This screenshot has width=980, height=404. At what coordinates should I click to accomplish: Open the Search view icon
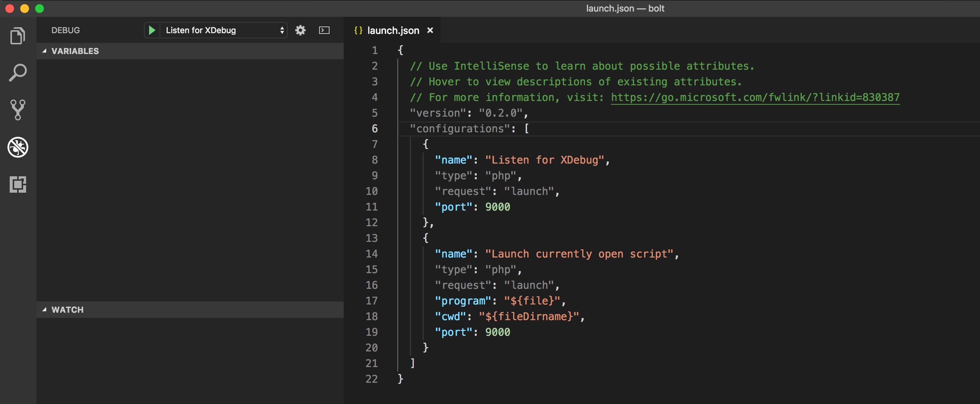pos(17,72)
